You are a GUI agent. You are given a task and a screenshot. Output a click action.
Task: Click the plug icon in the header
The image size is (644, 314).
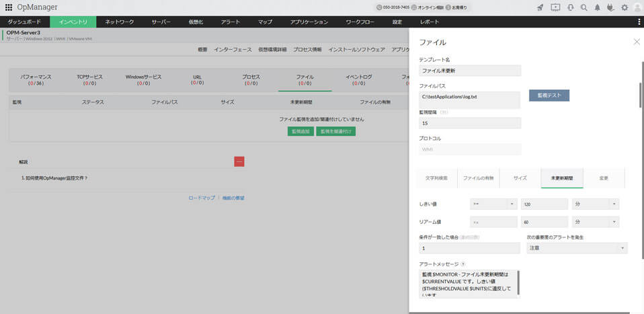pos(610,7)
